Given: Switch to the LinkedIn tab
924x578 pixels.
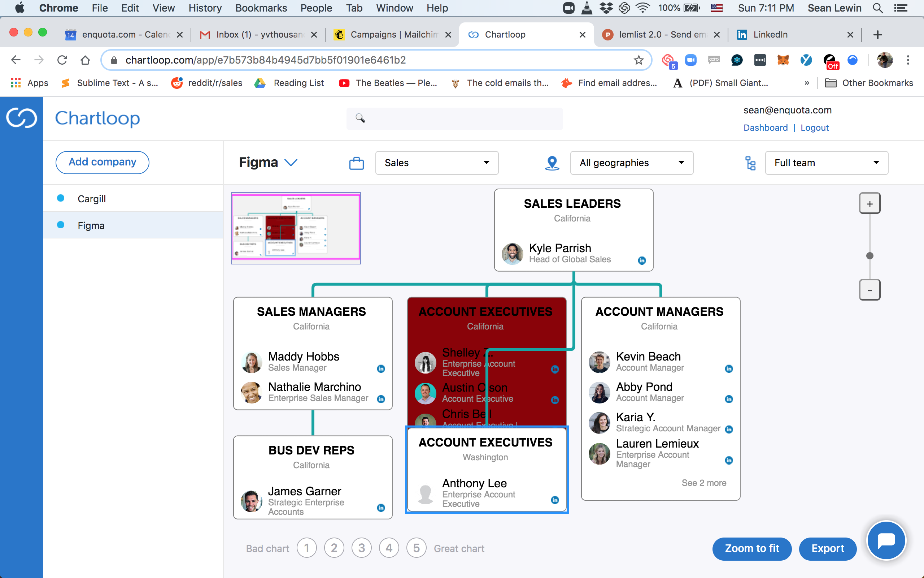Looking at the screenshot, I should pyautogui.click(x=795, y=34).
